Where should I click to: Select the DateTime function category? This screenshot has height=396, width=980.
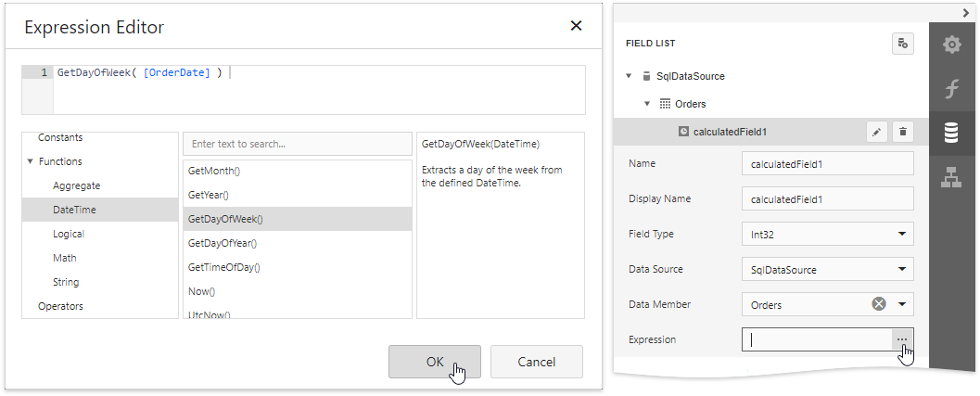pos(74,210)
